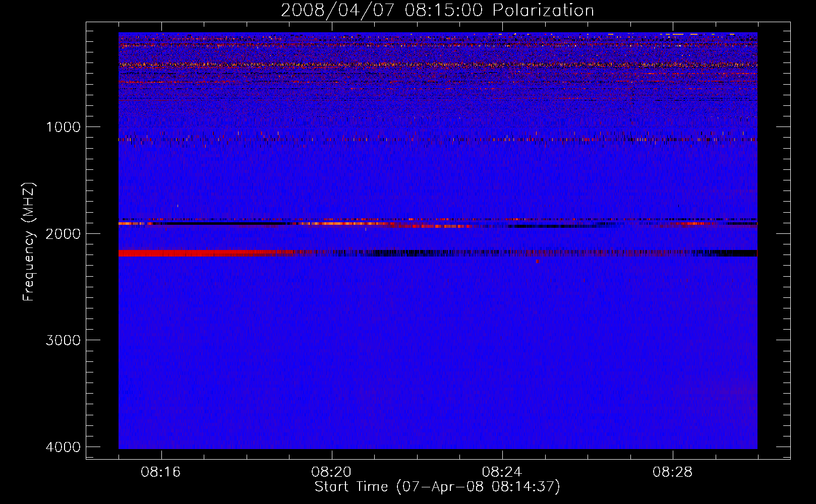Click the "4000" frequency tick label

tap(63, 447)
